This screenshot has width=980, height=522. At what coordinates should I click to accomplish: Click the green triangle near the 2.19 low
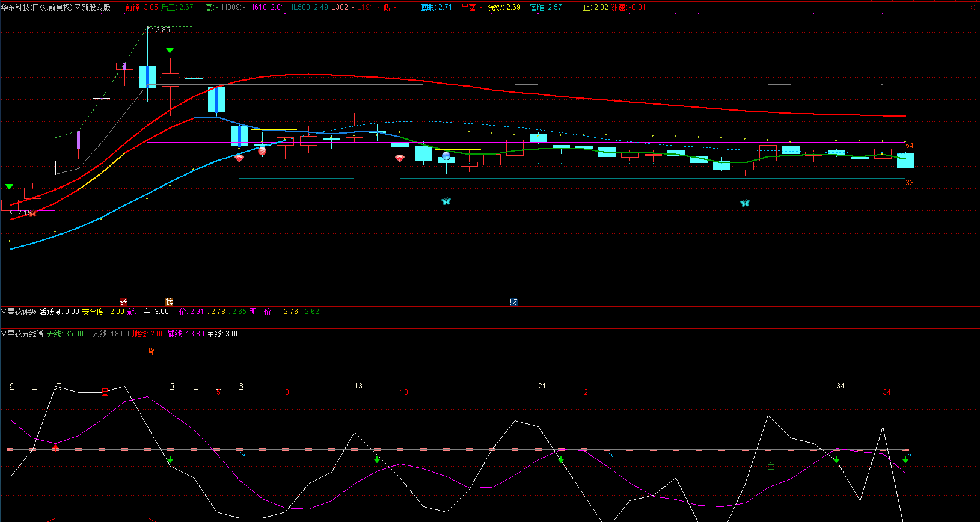[x=9, y=187]
